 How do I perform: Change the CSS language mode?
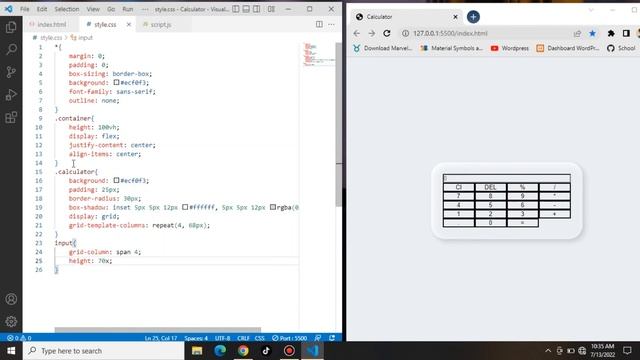pyautogui.click(x=260, y=338)
